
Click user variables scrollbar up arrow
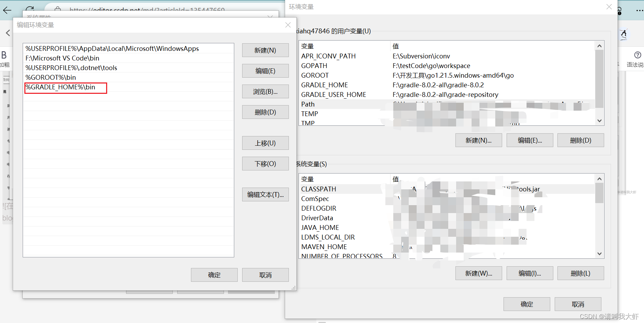pos(599,46)
